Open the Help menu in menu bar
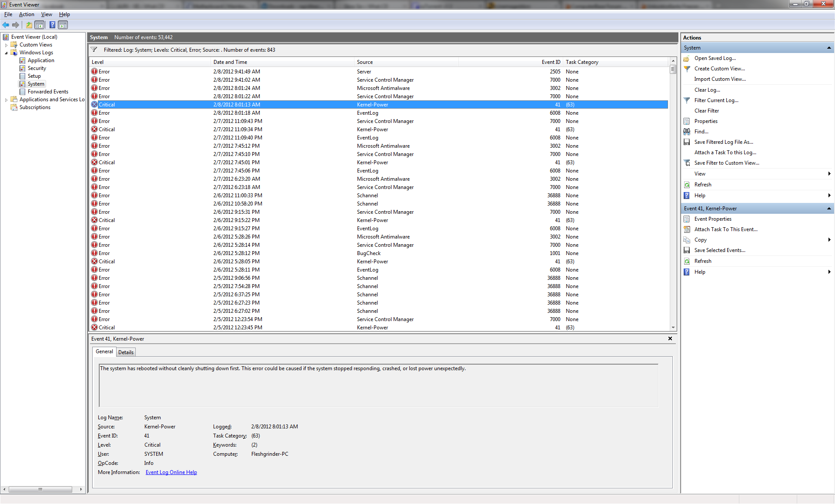 (64, 14)
